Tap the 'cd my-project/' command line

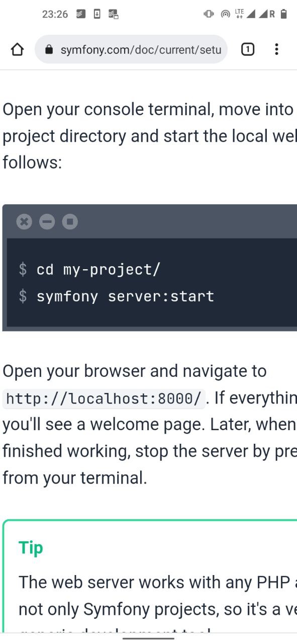click(89, 270)
